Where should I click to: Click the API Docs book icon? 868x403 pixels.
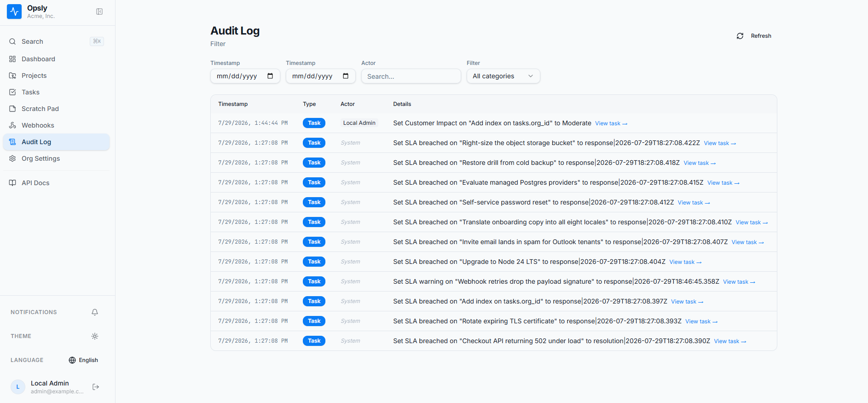[x=12, y=183]
